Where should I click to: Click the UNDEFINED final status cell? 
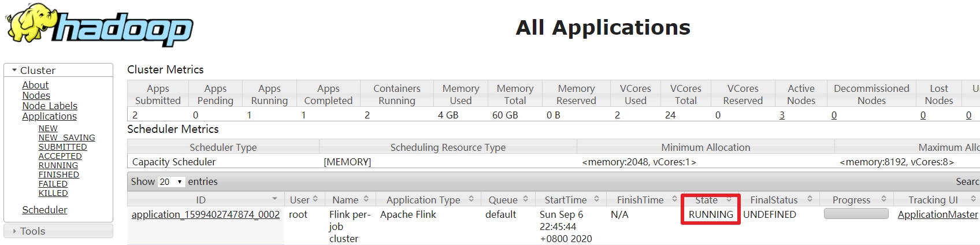(770, 214)
